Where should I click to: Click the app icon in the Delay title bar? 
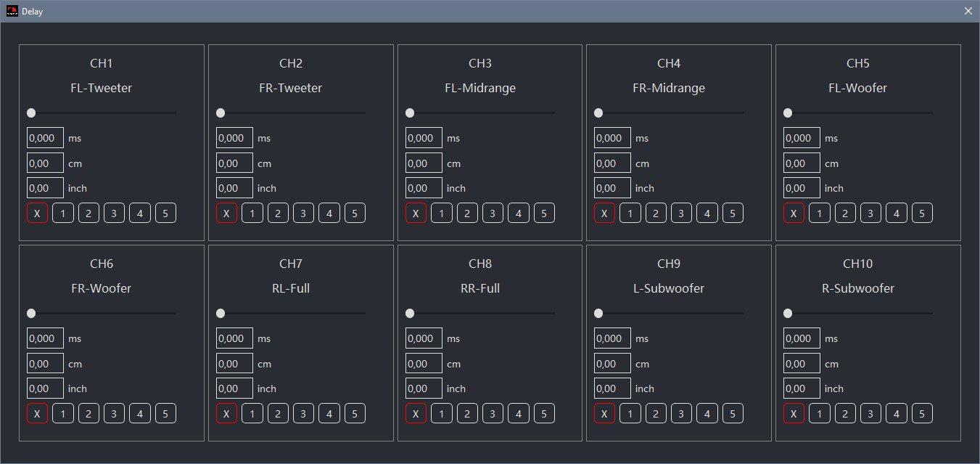click(x=12, y=11)
